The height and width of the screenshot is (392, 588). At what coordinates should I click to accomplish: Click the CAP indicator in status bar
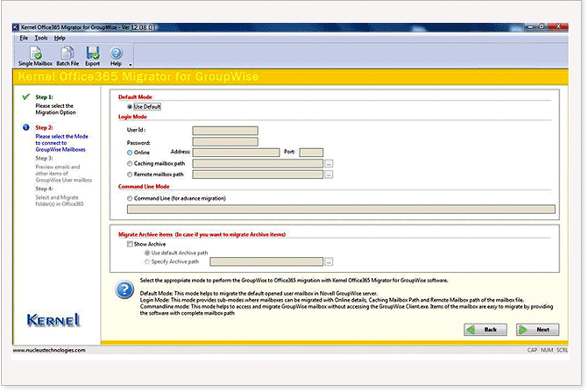(x=532, y=350)
